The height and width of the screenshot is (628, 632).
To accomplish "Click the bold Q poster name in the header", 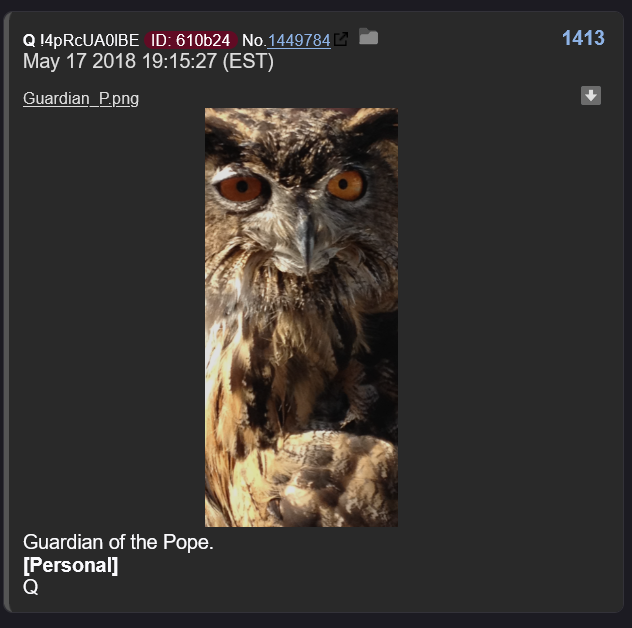I will [x=29, y=41].
